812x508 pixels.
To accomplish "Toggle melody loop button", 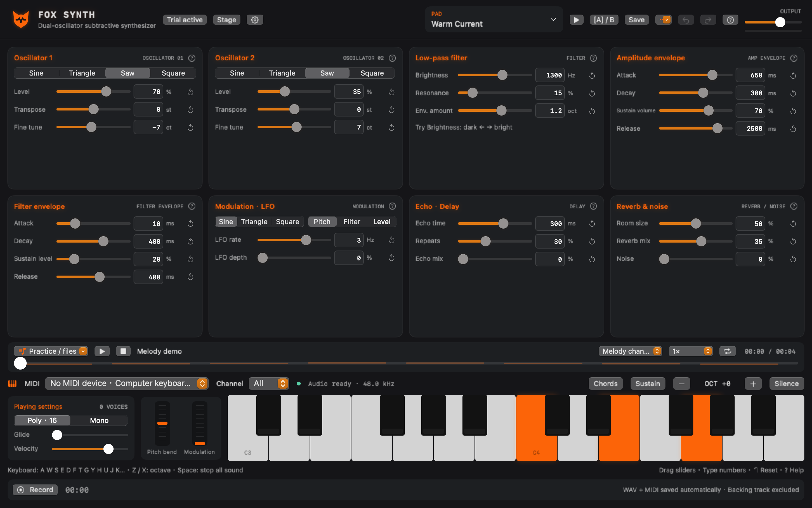I will tap(727, 351).
